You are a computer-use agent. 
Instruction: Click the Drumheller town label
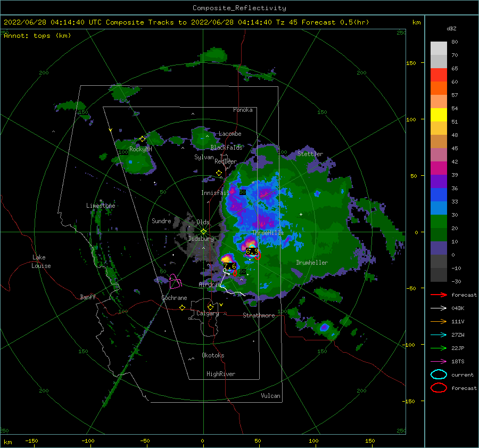click(x=312, y=263)
